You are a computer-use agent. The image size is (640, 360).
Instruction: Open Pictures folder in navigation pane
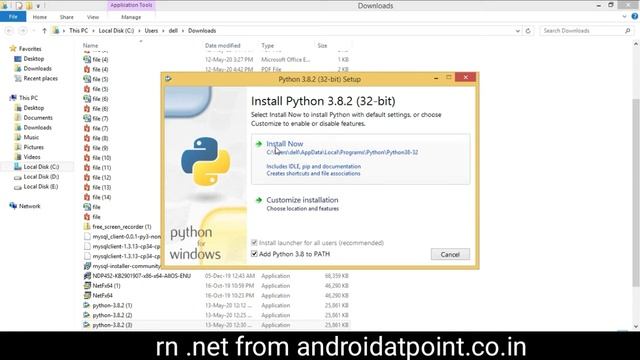click(x=33, y=147)
